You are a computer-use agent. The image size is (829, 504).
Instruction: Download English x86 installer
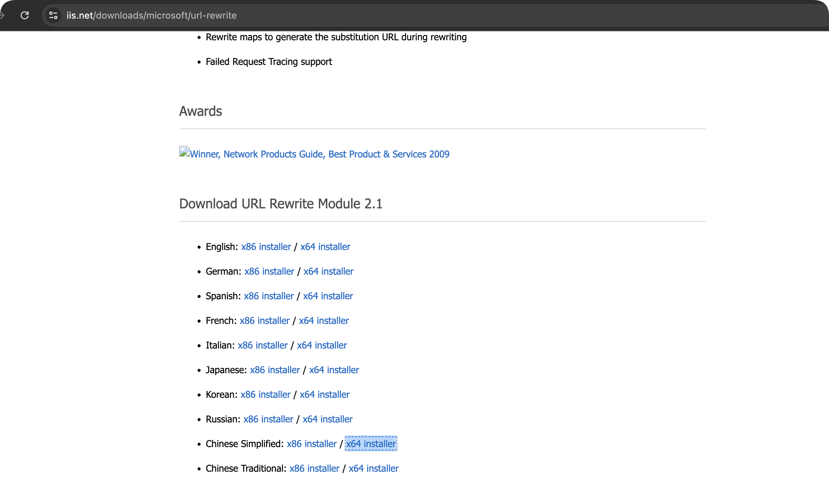pyautogui.click(x=266, y=247)
